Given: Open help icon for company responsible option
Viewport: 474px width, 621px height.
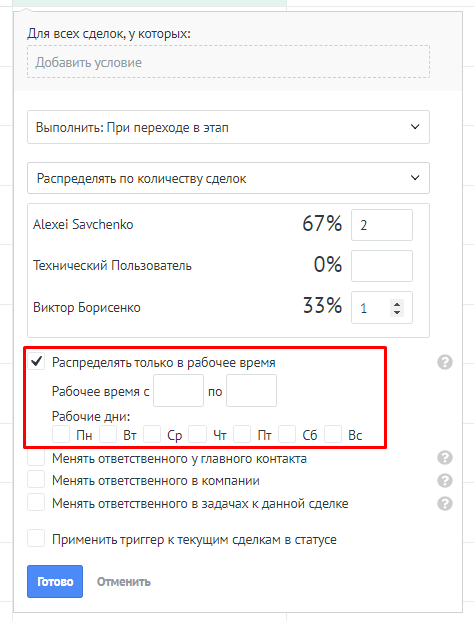Looking at the screenshot, I should click(x=445, y=480).
